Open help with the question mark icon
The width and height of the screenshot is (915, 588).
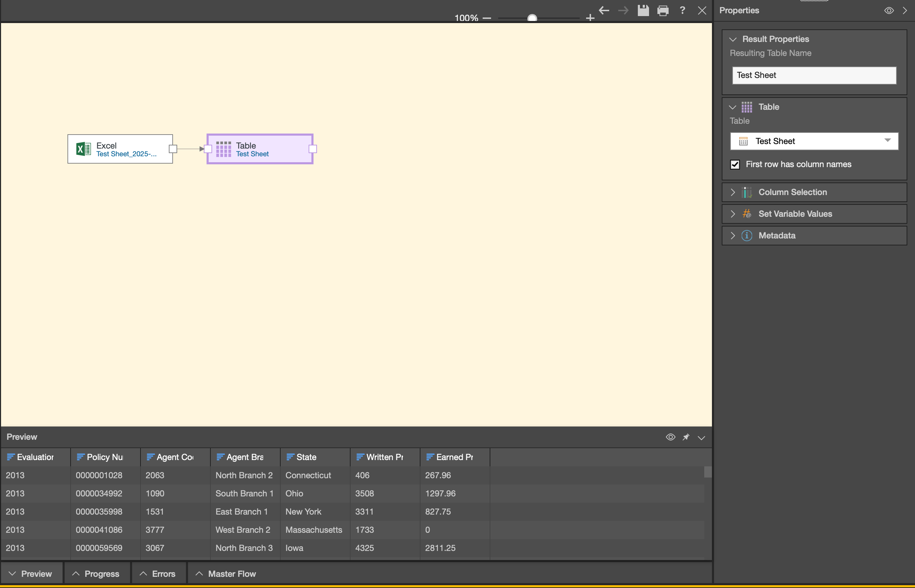coord(683,10)
